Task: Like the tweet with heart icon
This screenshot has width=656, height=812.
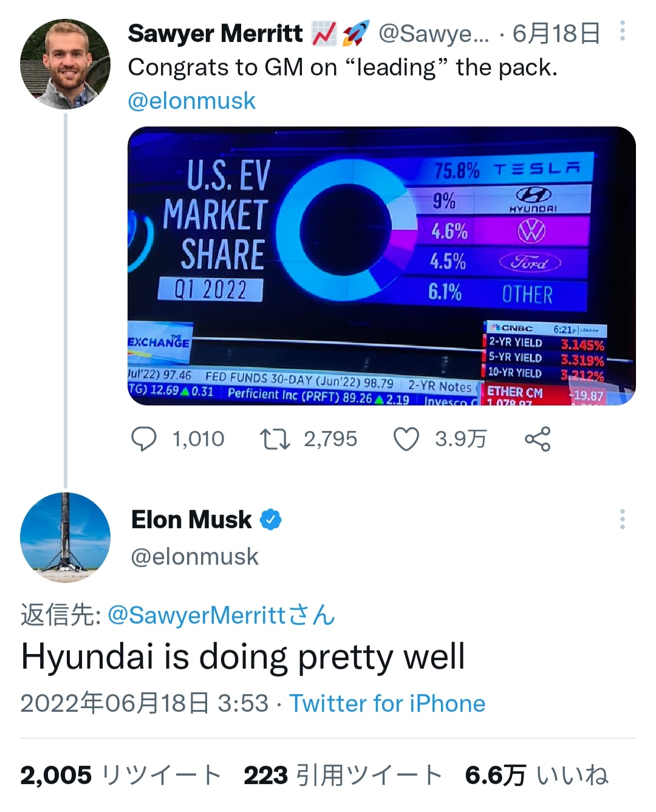Action: tap(406, 439)
